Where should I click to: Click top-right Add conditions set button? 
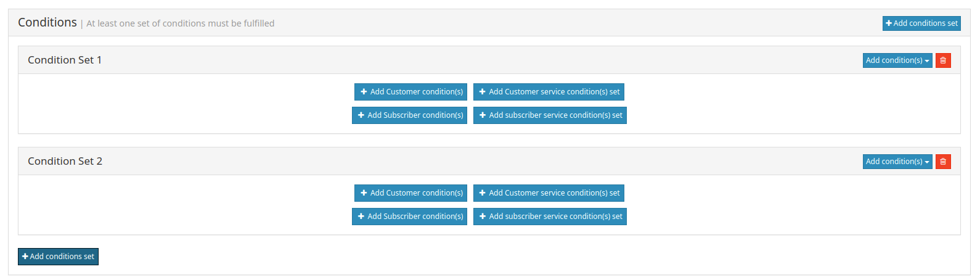pyautogui.click(x=921, y=23)
